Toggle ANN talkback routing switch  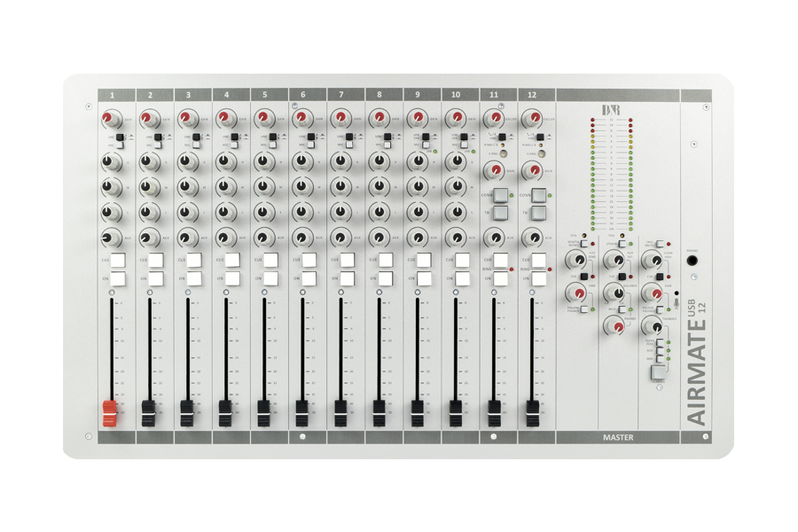click(x=660, y=359)
